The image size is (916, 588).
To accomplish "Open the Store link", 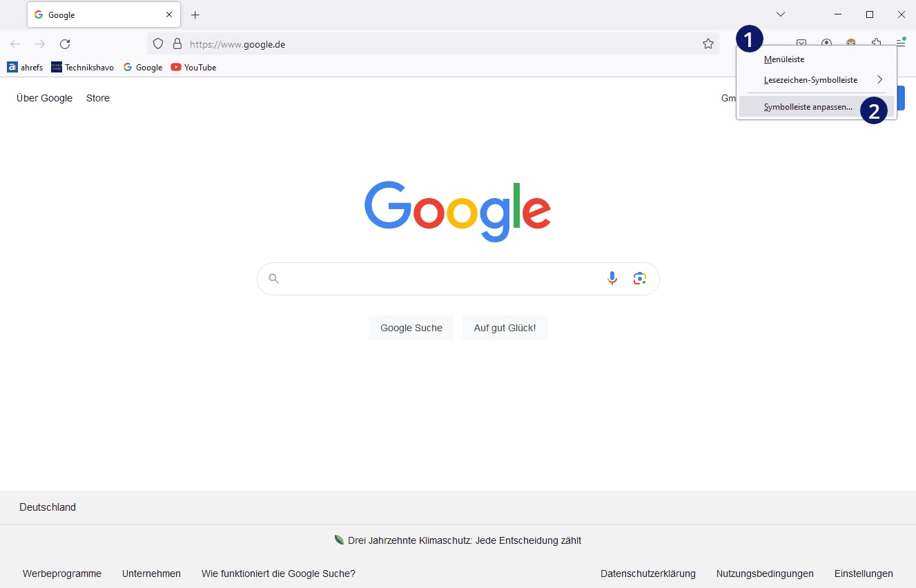I will (x=98, y=98).
